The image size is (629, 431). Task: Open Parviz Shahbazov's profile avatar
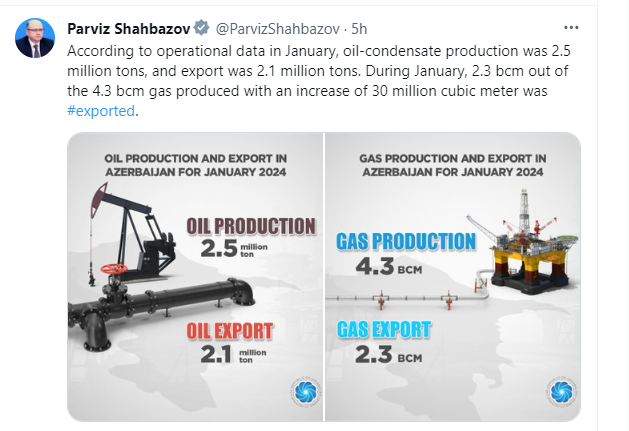(x=34, y=37)
